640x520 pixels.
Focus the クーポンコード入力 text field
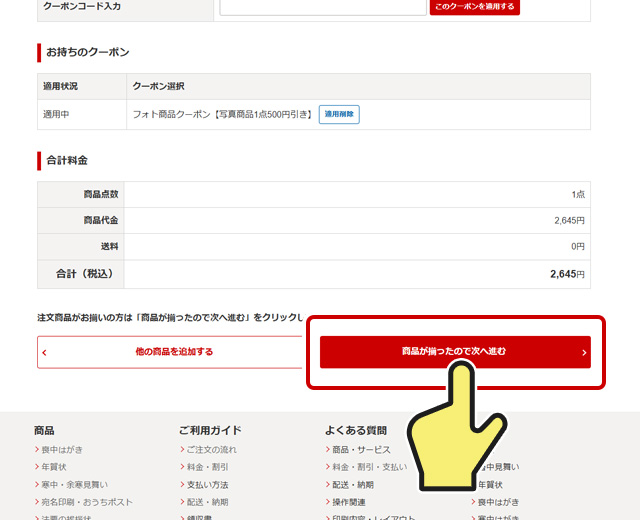(x=323, y=7)
